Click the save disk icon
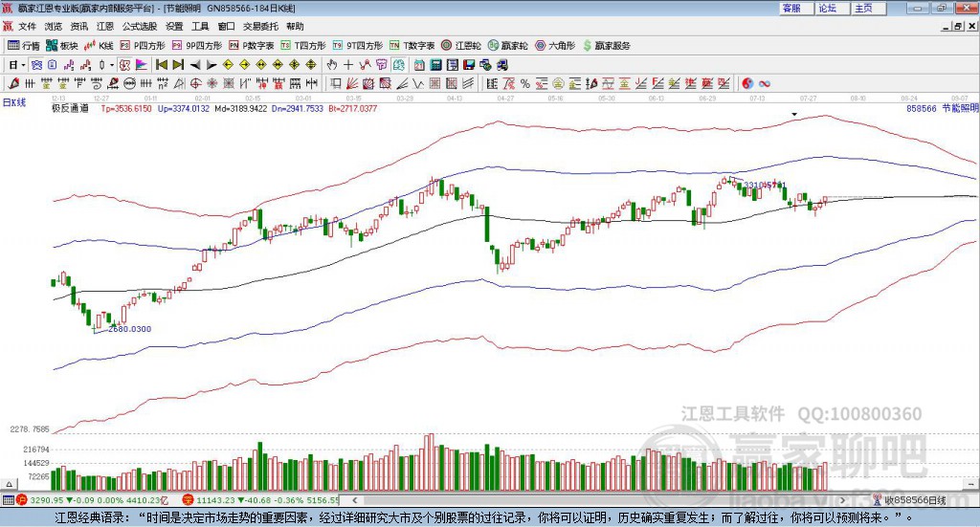The image size is (980, 527). coord(469,65)
